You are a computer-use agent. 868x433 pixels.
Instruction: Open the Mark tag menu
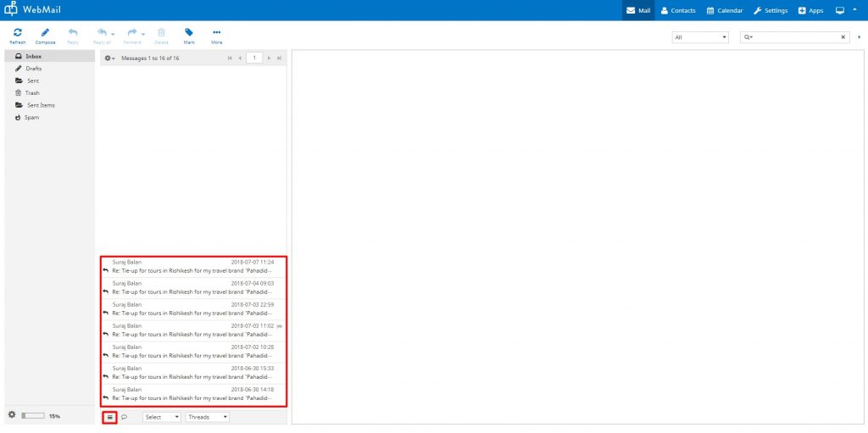pyautogui.click(x=189, y=35)
